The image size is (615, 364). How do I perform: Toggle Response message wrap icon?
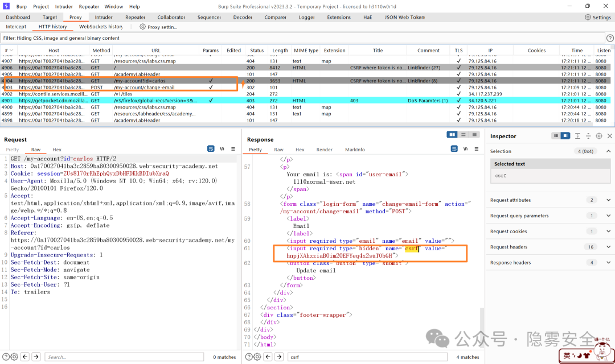coord(454,149)
